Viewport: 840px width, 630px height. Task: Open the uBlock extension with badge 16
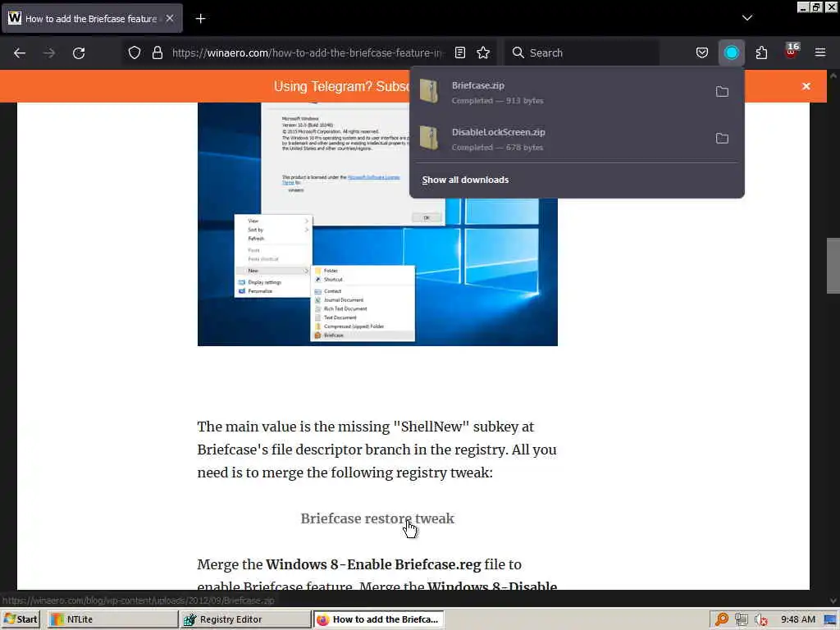point(791,52)
